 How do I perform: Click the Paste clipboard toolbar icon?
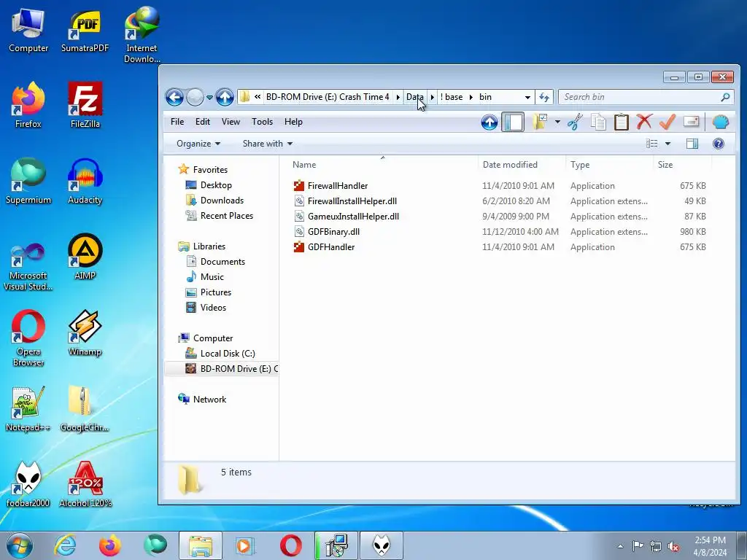click(x=622, y=122)
